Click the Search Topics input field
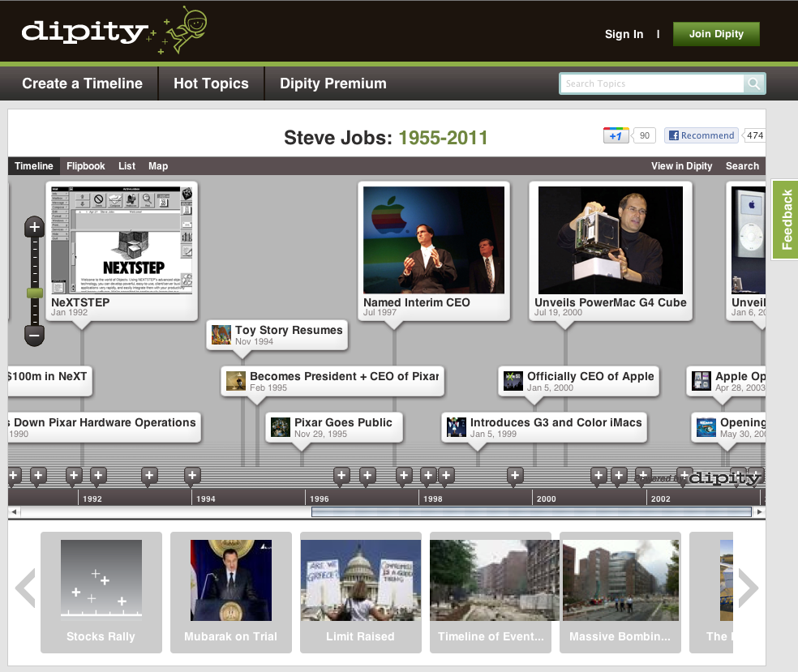798x672 pixels. click(652, 84)
